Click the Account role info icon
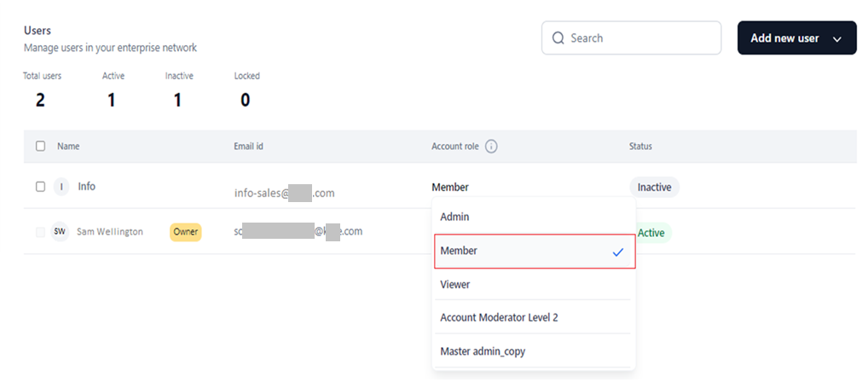 491,147
